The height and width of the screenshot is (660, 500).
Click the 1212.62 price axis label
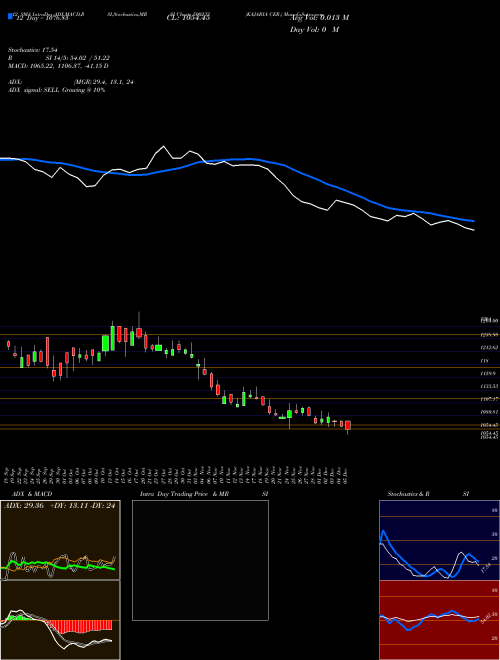coord(490,347)
